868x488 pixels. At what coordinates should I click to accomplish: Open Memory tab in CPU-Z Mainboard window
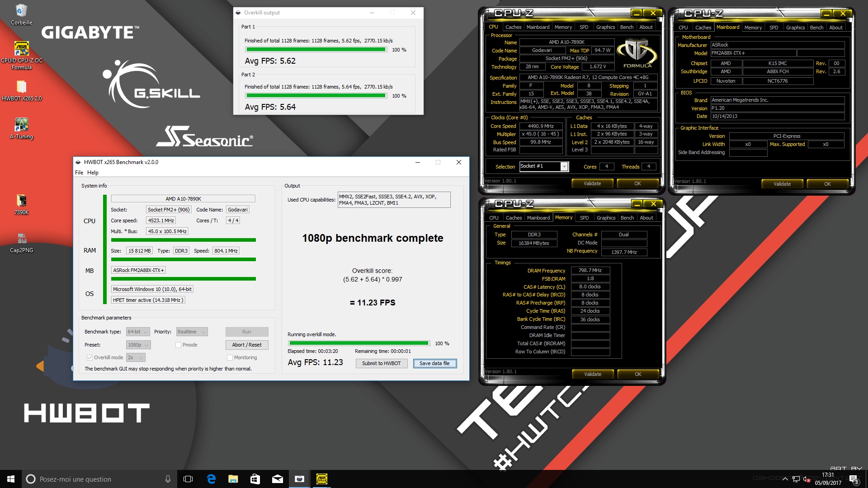[x=753, y=28]
